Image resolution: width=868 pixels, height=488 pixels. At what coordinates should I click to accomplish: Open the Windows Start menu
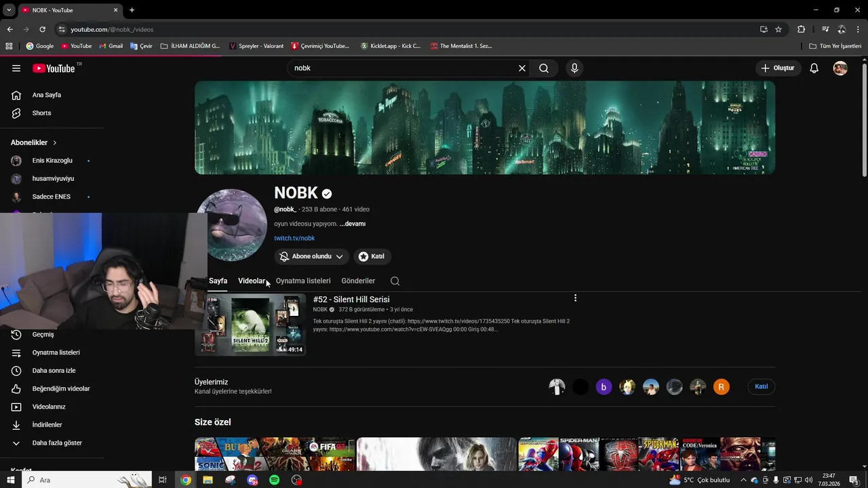pos(10,480)
